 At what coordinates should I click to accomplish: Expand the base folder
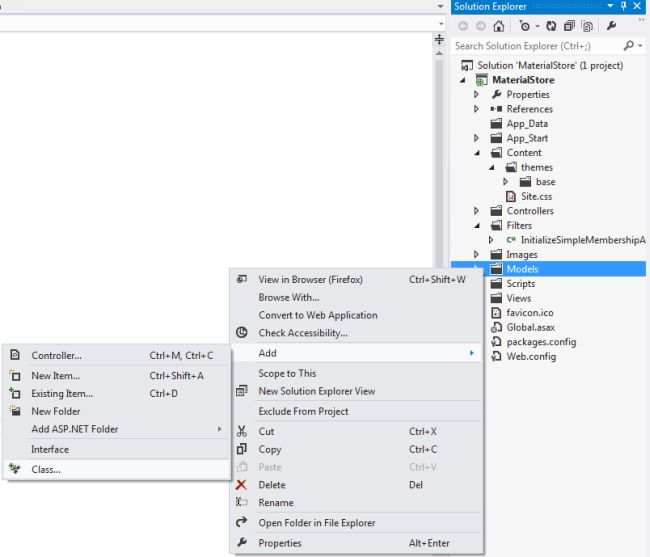point(505,182)
